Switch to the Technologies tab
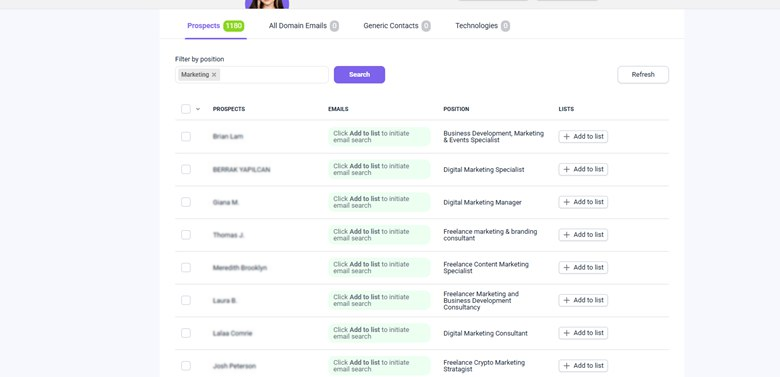Screen dimensions: 780x377 tap(483, 26)
